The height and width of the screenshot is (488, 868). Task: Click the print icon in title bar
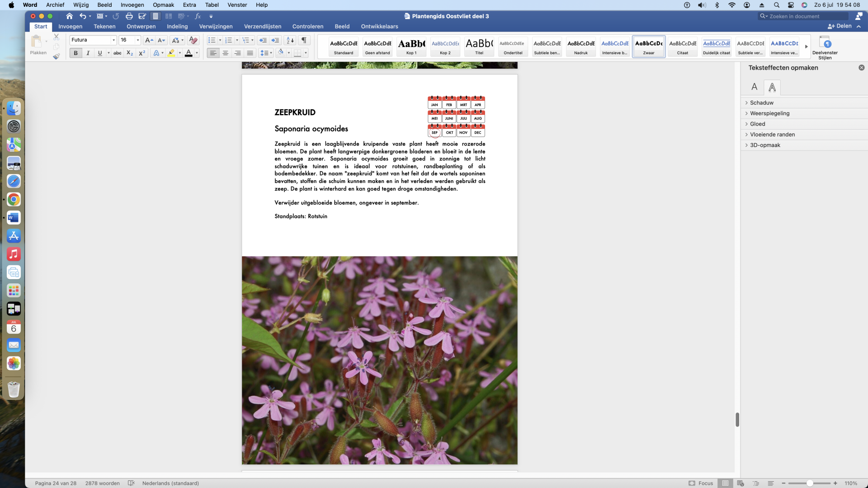point(129,16)
